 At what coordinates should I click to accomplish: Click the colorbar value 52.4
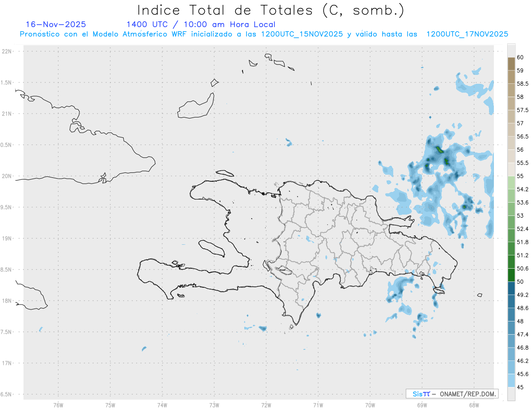pyautogui.click(x=523, y=229)
